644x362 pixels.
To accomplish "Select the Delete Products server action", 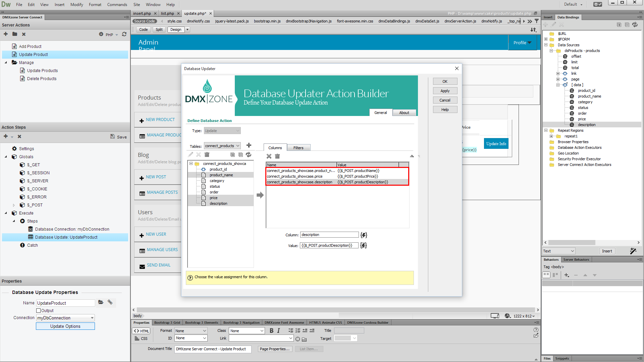I will click(x=42, y=79).
